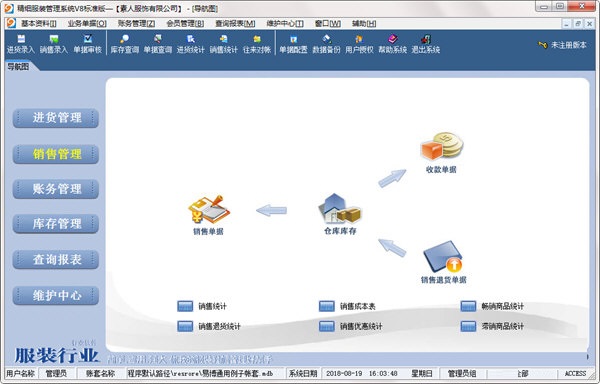600x384 pixels.
Task: Click the 进货统计 toolbar icon
Action: click(x=191, y=44)
